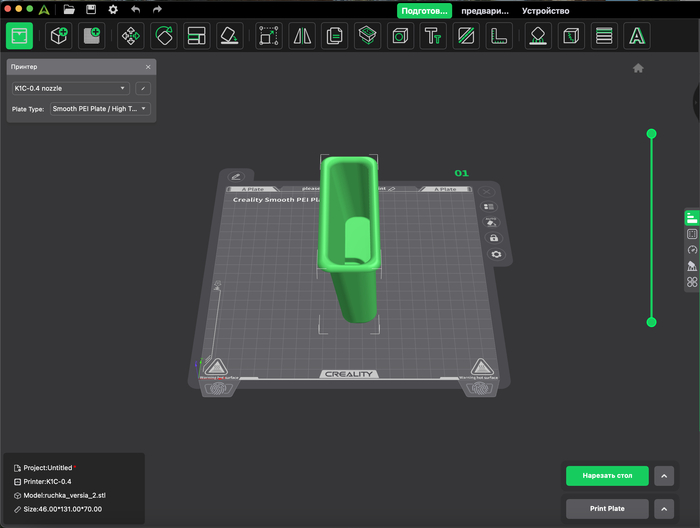This screenshot has width=700, height=528.
Task: Click the Lay on Face tool
Action: [229, 36]
